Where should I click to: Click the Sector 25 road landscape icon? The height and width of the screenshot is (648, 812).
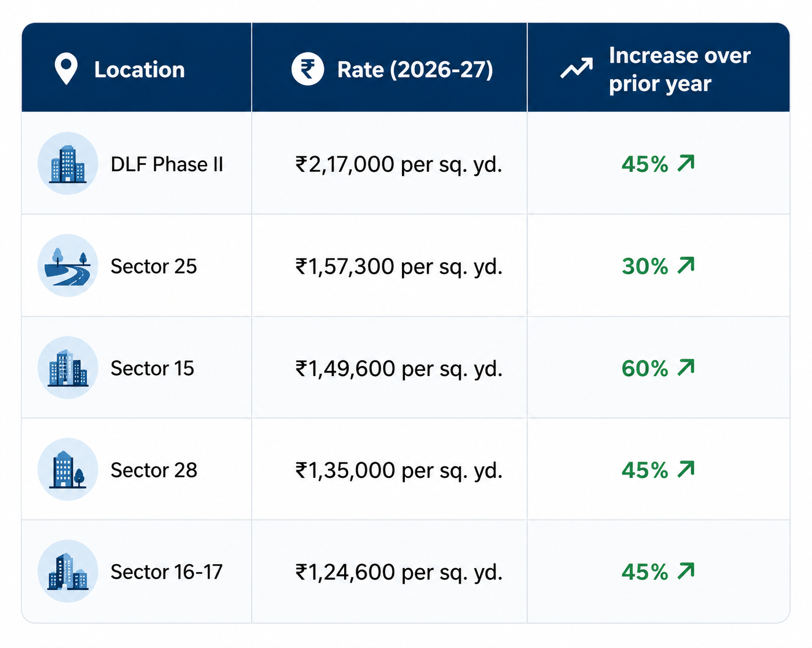click(x=68, y=266)
